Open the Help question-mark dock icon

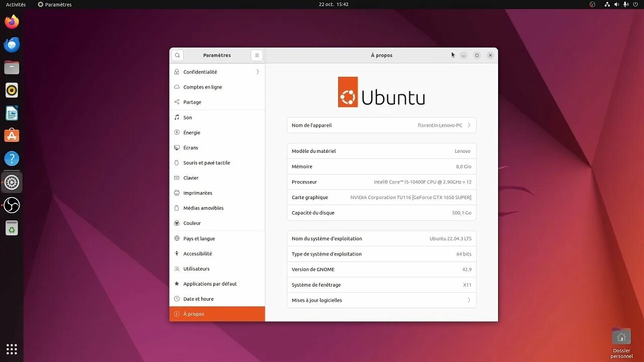click(12, 159)
